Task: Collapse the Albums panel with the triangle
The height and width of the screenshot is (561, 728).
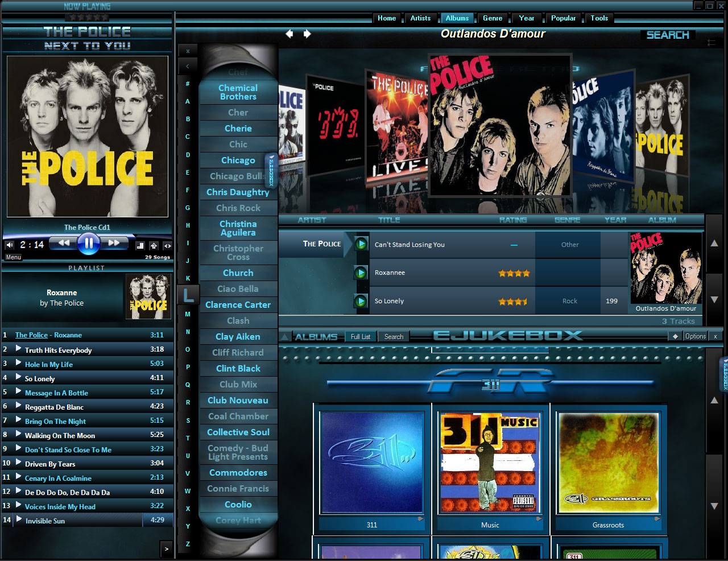Action: click(286, 337)
